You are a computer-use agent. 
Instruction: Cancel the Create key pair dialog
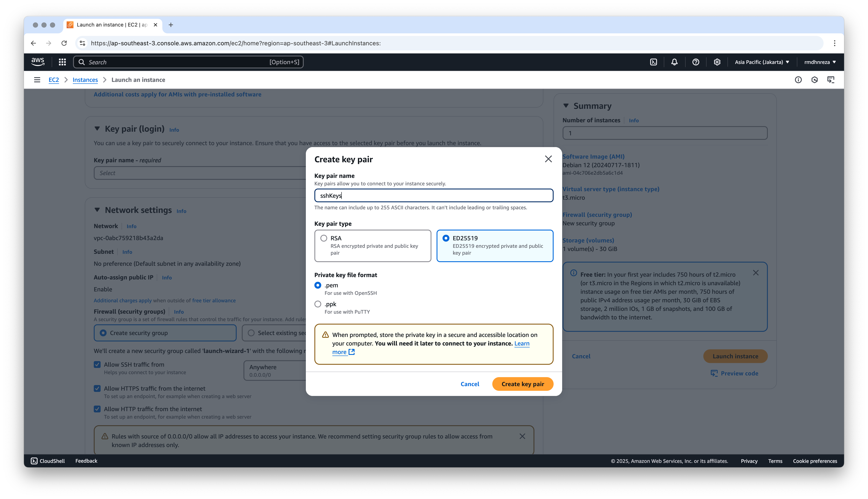(470, 384)
